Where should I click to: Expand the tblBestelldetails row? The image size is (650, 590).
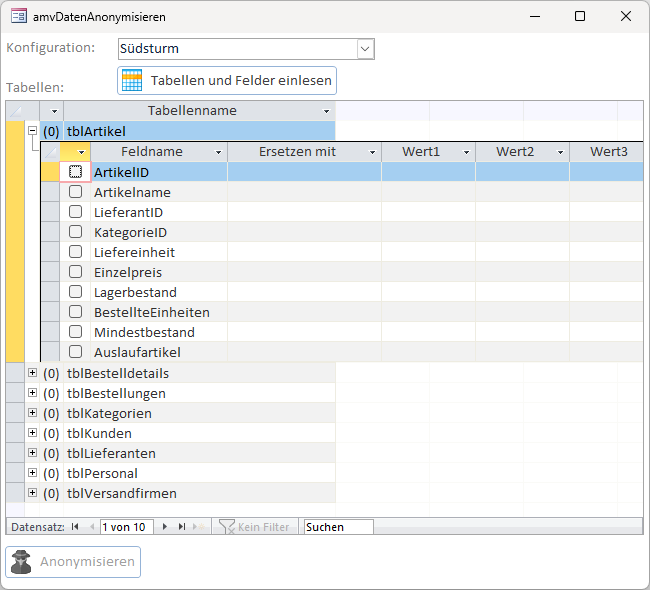tap(32, 373)
